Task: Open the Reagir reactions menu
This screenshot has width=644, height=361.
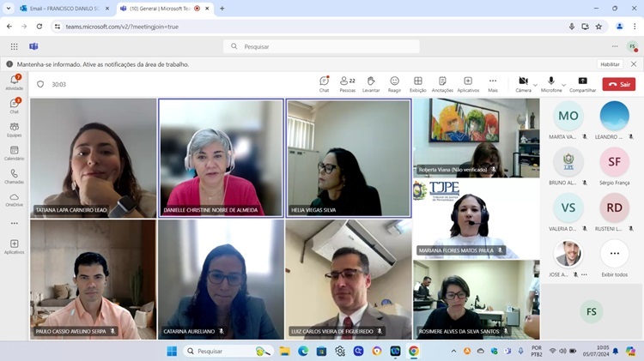Action: pos(394,84)
